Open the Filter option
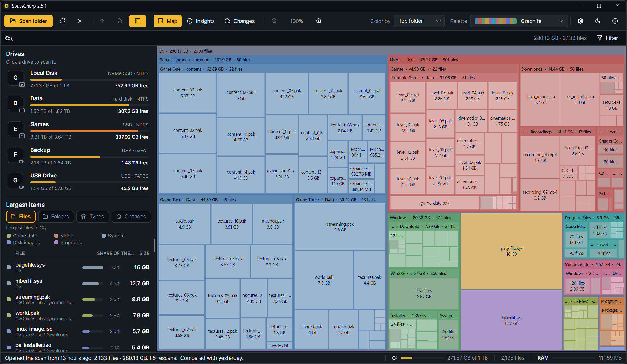The height and width of the screenshot is (364, 627). tap(607, 38)
